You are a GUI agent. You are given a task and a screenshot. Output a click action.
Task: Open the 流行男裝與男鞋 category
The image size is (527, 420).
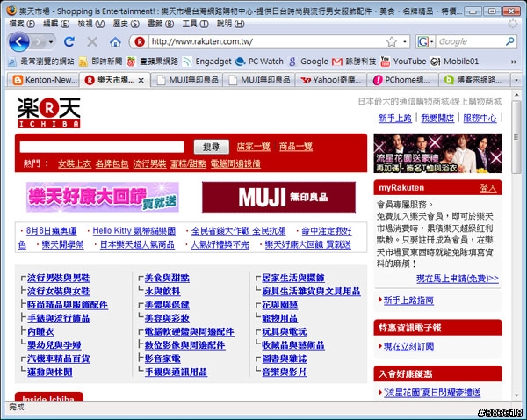tap(59, 278)
